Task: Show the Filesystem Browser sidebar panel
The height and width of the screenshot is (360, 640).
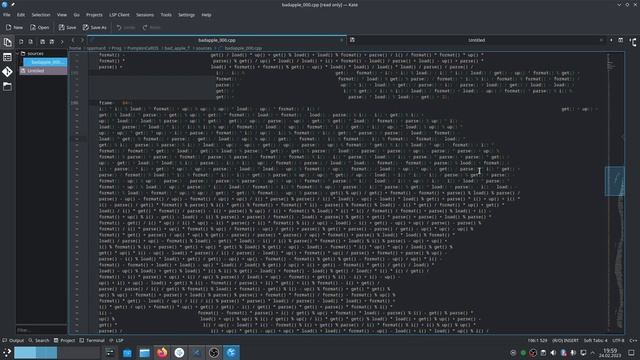Action: 7,87
